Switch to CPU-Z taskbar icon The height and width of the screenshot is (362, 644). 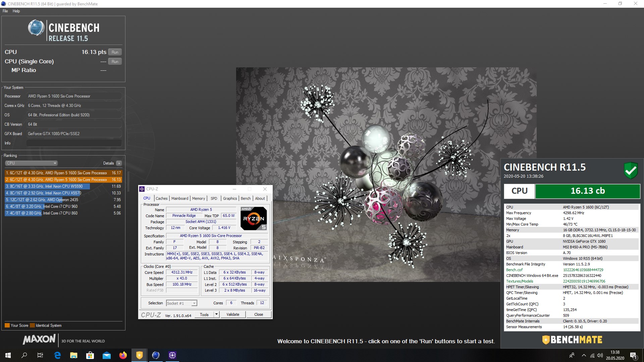click(x=172, y=355)
